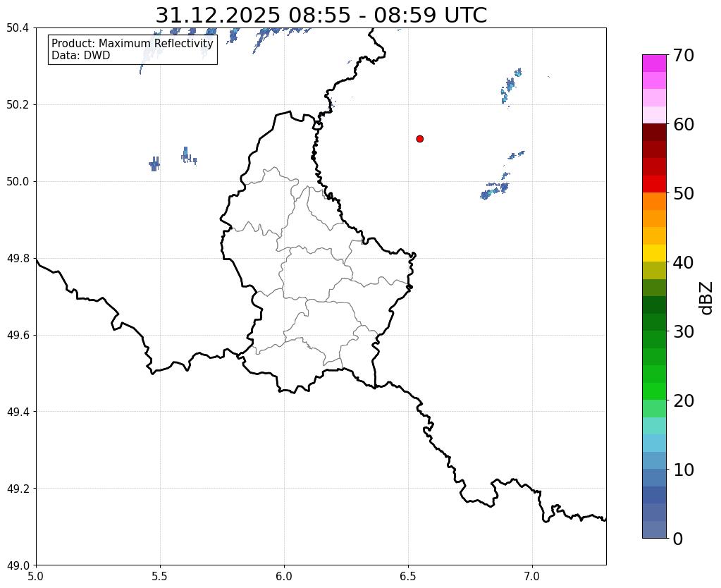Click the dBZ colorbar axis label
Viewport: 721px width, 588px height.
pyautogui.click(x=707, y=298)
